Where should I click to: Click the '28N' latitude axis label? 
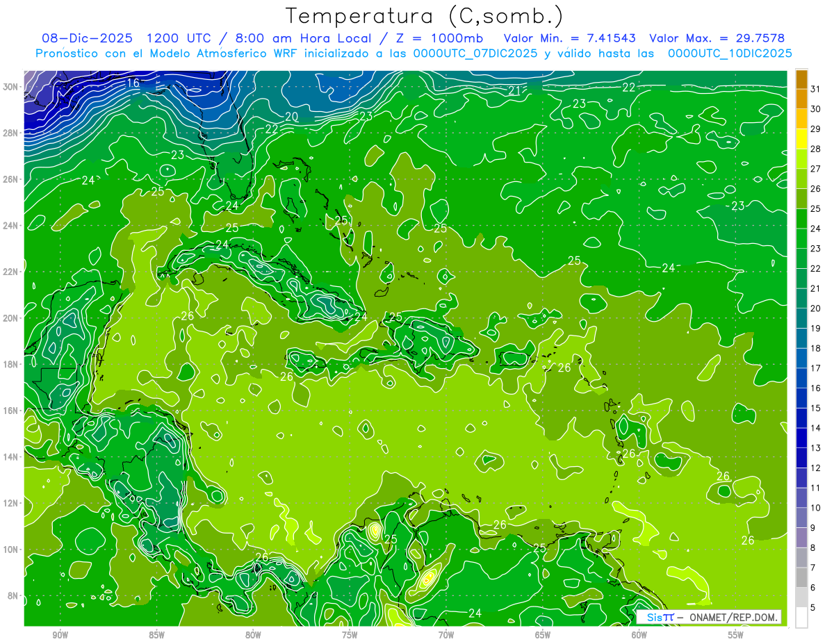(x=11, y=133)
